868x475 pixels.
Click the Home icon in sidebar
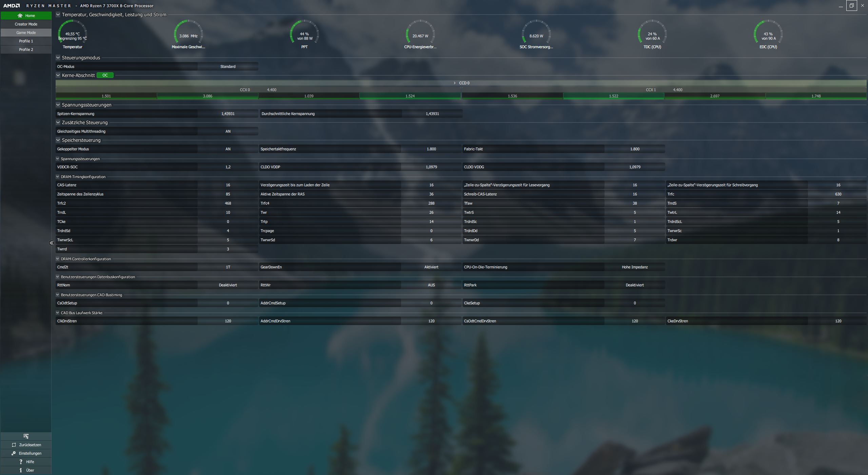(20, 16)
